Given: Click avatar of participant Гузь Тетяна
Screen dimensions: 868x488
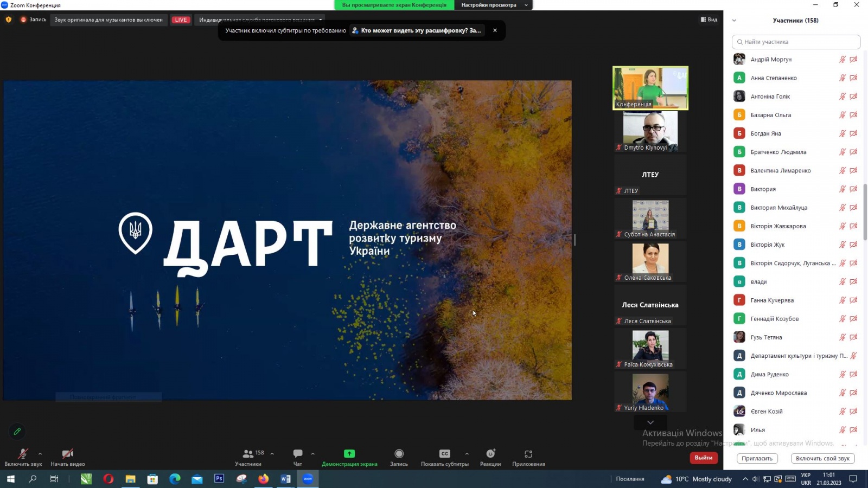Looking at the screenshot, I should pos(739,337).
